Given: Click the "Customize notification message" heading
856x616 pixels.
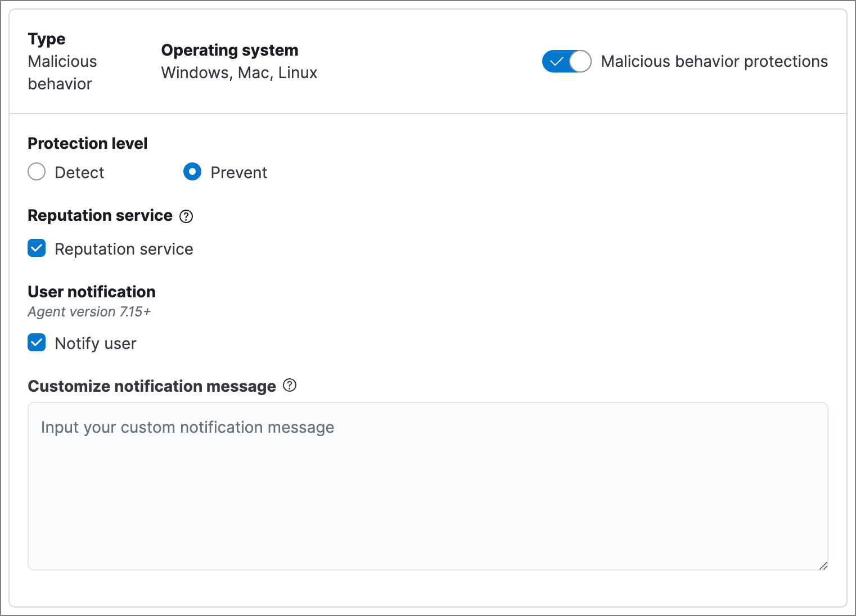Looking at the screenshot, I should 152,387.
